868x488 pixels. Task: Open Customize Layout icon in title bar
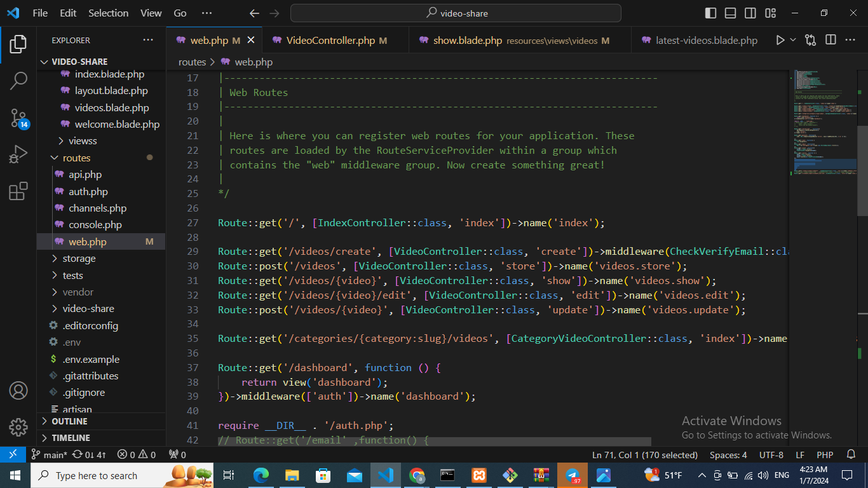(771, 13)
